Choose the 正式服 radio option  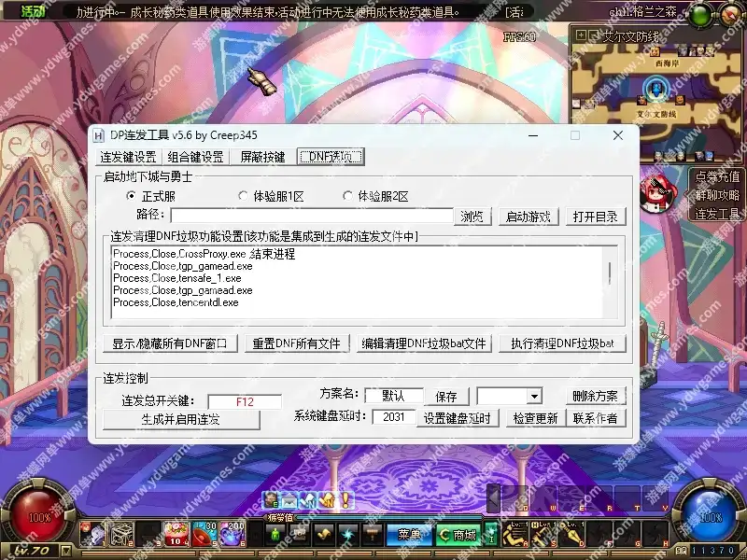click(x=152, y=196)
